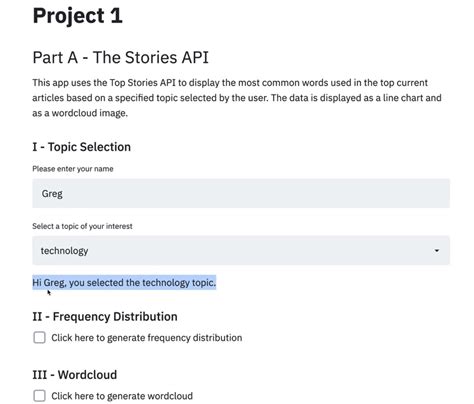The height and width of the screenshot is (404, 474).
Task: Open the technology topic select box
Action: tap(241, 251)
